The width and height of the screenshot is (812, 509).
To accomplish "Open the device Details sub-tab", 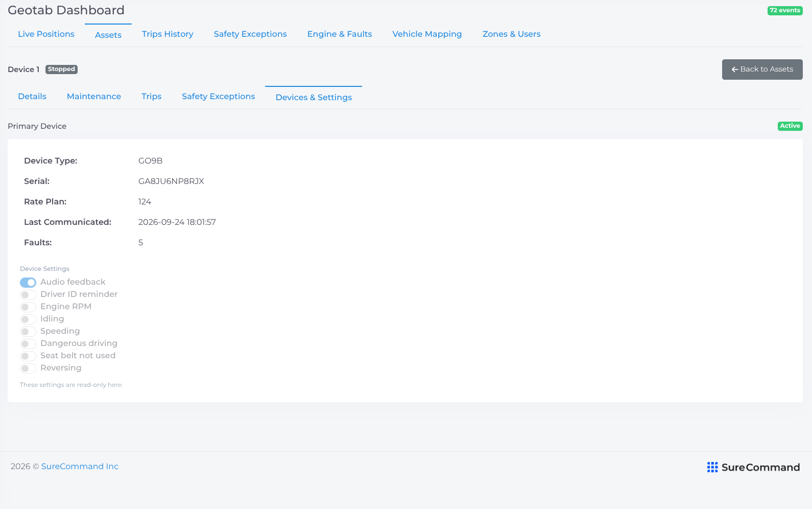I will coord(32,97).
